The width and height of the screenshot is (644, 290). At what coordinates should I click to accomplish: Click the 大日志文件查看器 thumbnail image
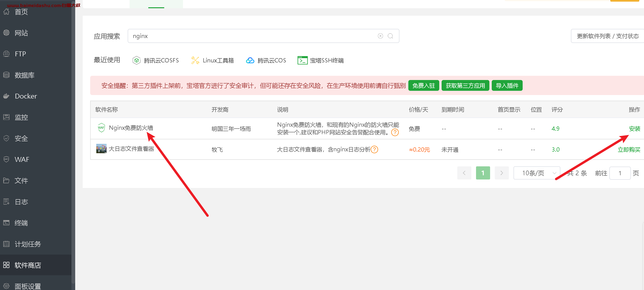pos(101,149)
